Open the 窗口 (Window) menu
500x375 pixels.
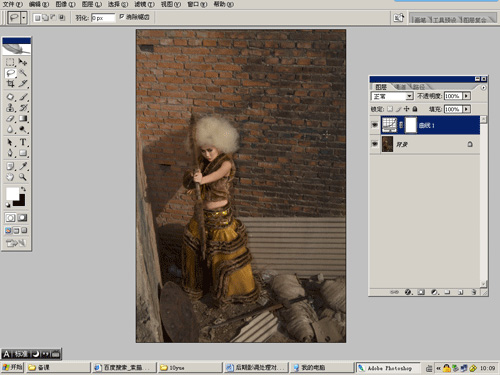coord(197,4)
